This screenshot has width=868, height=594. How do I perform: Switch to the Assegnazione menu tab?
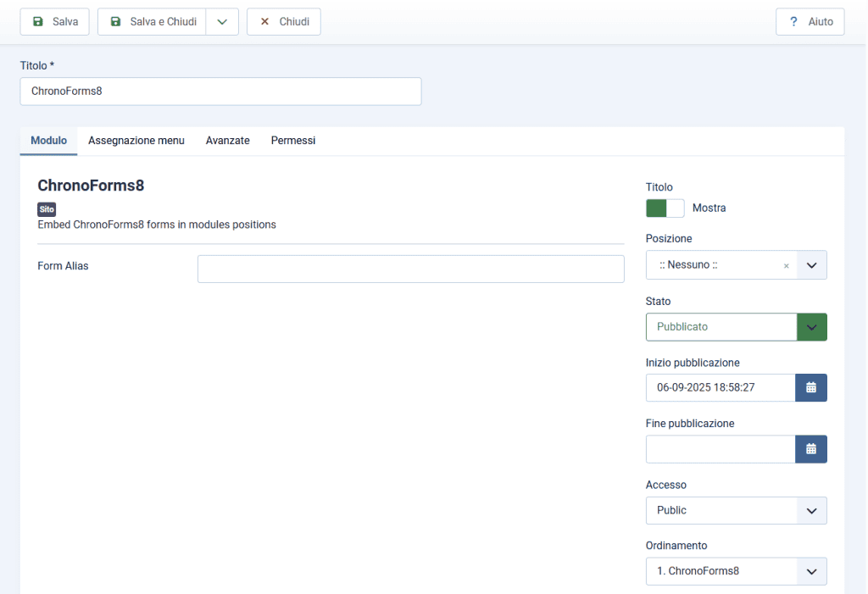coord(136,141)
